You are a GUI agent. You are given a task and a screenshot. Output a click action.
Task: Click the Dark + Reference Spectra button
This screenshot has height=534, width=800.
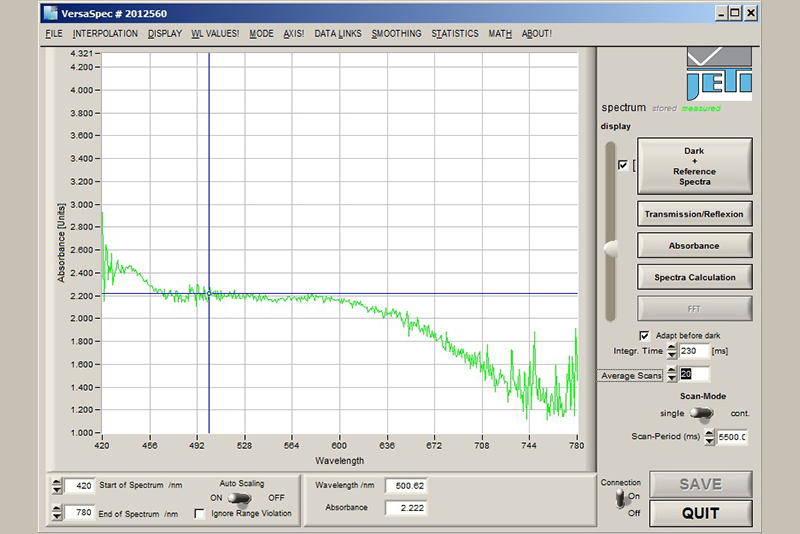coord(694,166)
